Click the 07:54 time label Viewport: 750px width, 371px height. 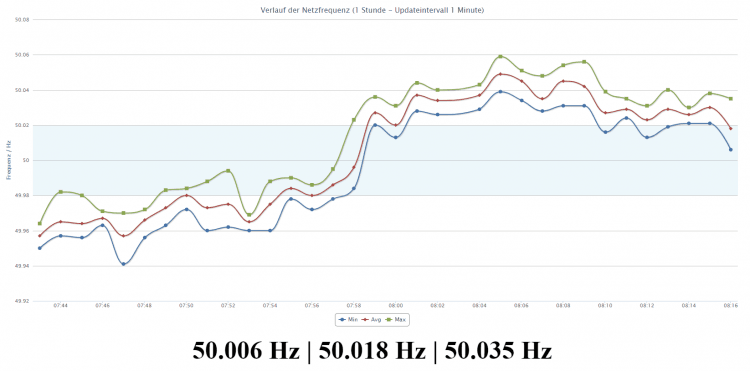click(270, 305)
